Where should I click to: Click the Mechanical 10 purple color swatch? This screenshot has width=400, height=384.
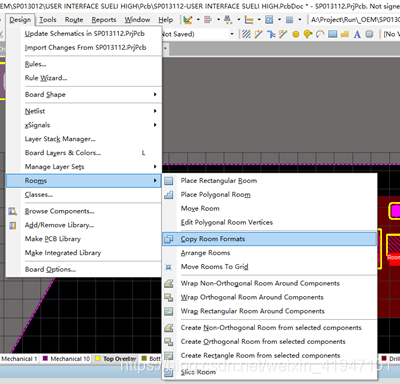[45, 359]
